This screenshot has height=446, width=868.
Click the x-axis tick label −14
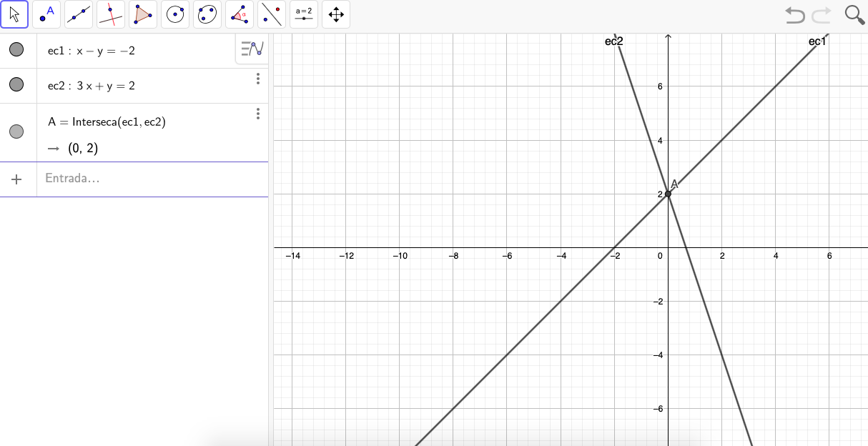pos(292,255)
